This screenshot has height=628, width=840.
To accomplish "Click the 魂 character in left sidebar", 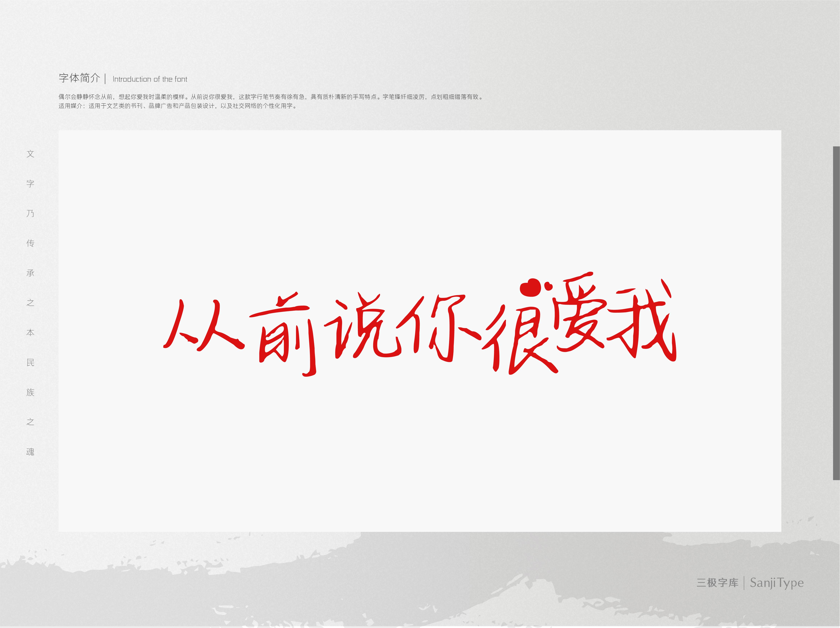I will click(30, 452).
